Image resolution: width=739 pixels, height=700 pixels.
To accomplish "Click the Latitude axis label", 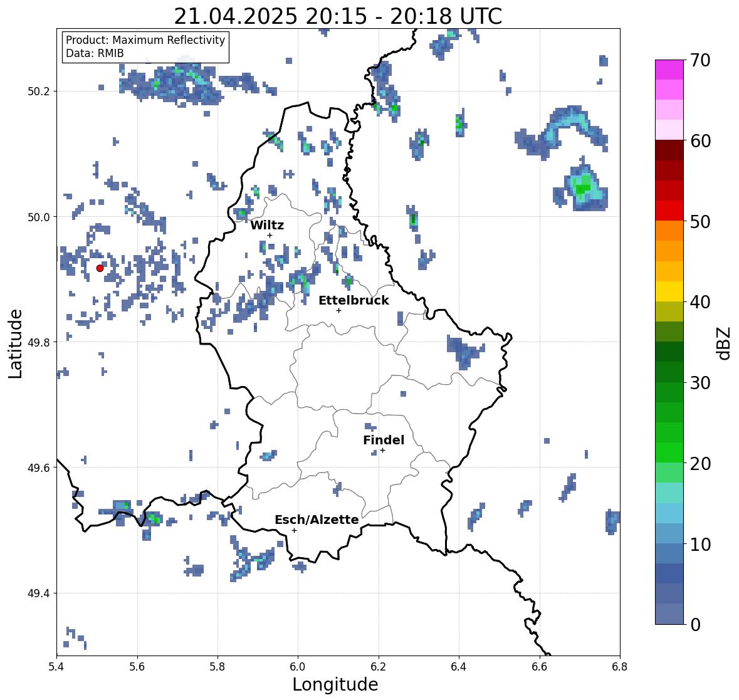I will point(16,344).
